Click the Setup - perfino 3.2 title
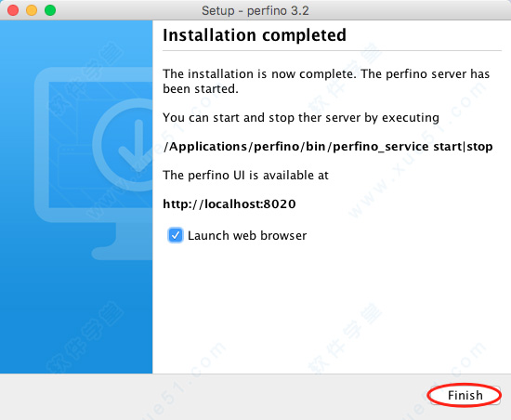 tap(255, 11)
